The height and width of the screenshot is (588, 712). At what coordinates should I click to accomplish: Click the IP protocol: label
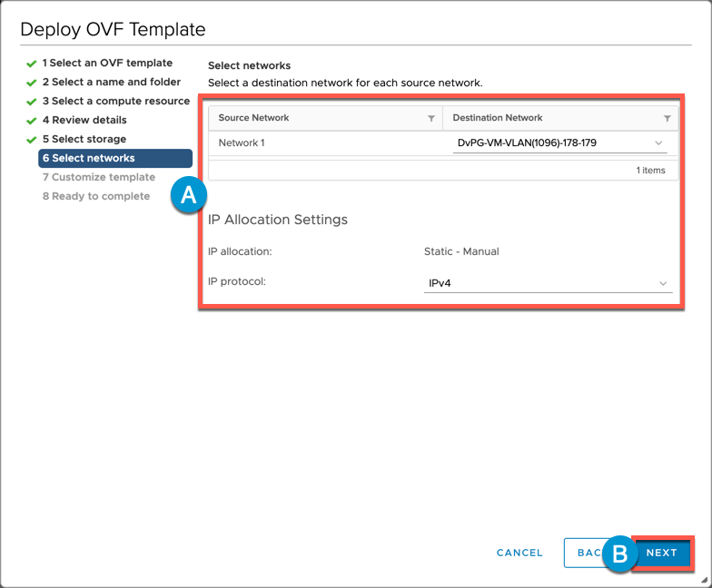(236, 281)
